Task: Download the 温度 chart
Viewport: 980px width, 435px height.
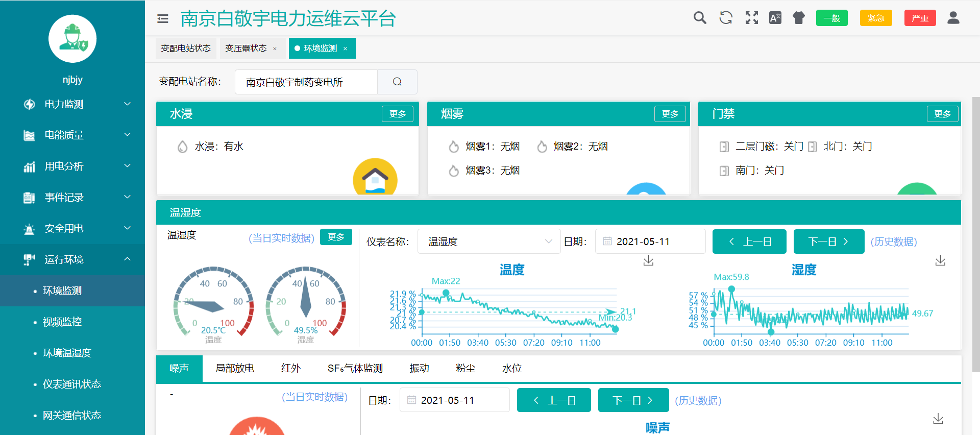Action: [x=648, y=261]
